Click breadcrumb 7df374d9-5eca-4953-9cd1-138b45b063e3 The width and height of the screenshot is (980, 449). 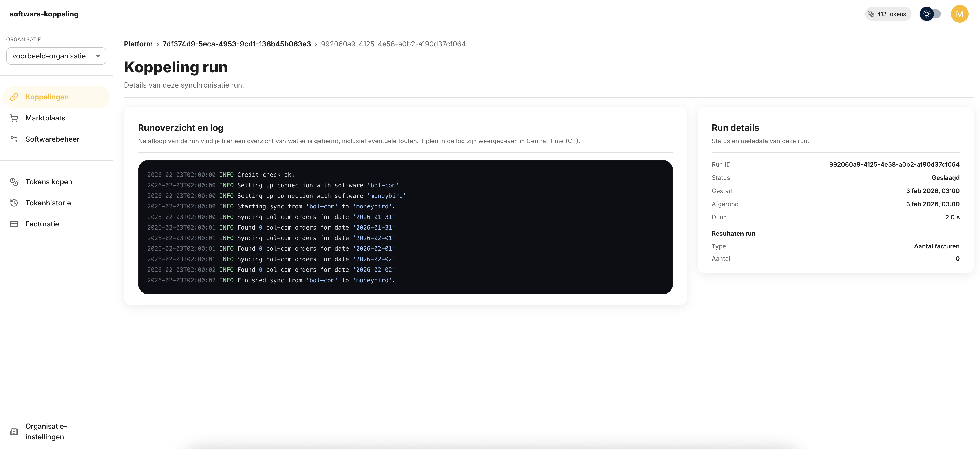237,44
